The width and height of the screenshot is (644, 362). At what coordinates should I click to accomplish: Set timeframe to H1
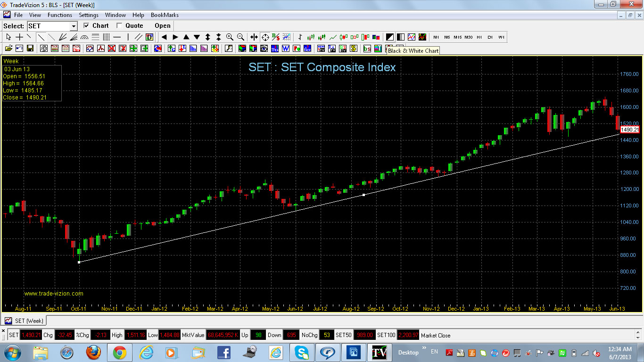479,37
